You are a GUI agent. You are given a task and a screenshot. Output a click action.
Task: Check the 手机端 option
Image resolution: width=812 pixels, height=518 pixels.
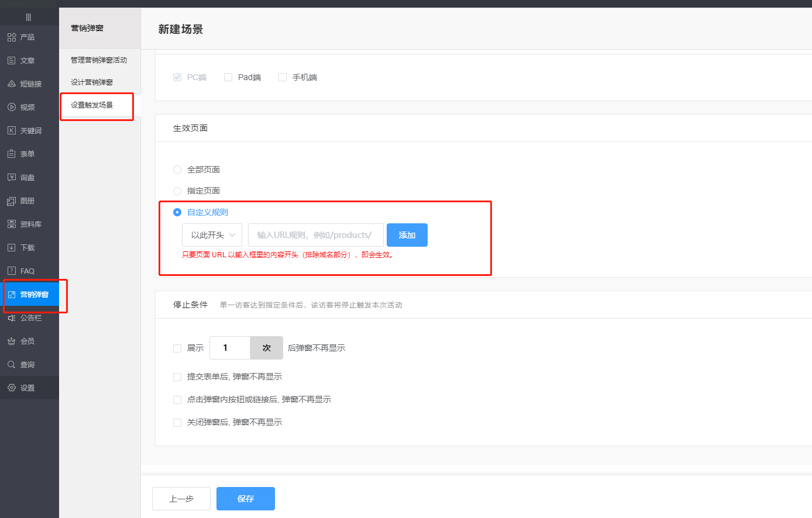tap(283, 77)
